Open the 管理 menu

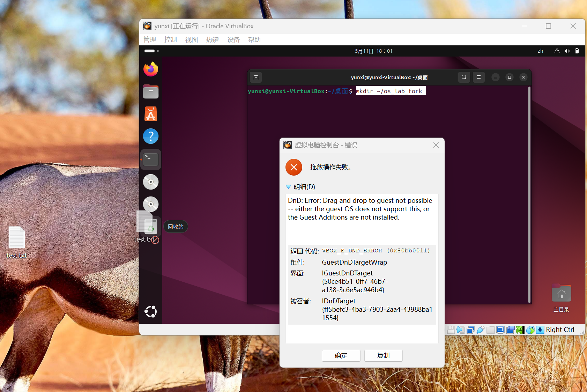tap(150, 40)
